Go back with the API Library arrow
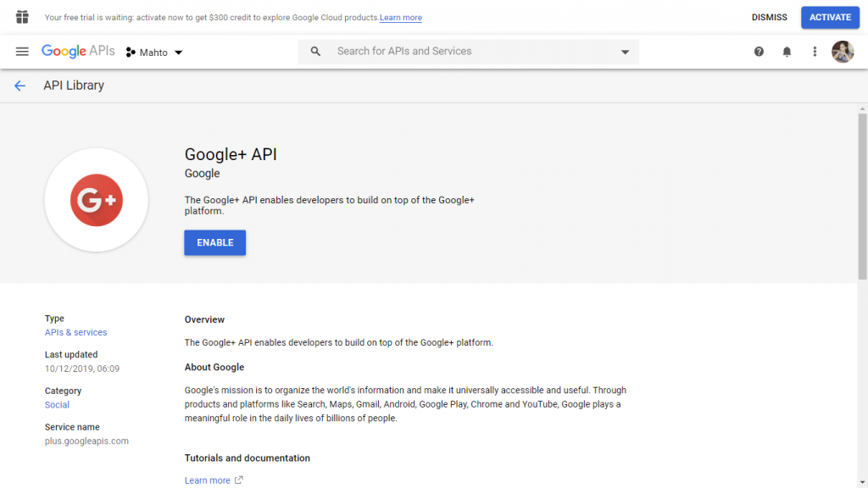The image size is (868, 488). click(x=20, y=86)
